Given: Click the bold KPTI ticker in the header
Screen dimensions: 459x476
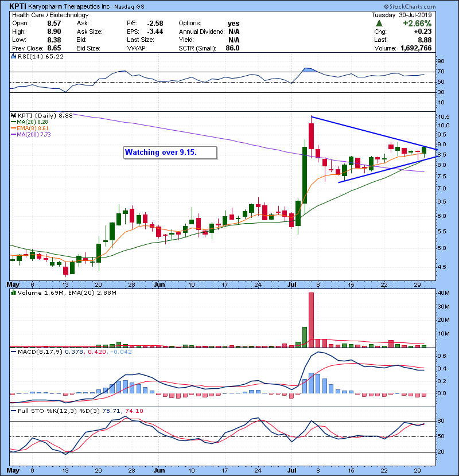Looking at the screenshot, I should (x=18, y=6).
